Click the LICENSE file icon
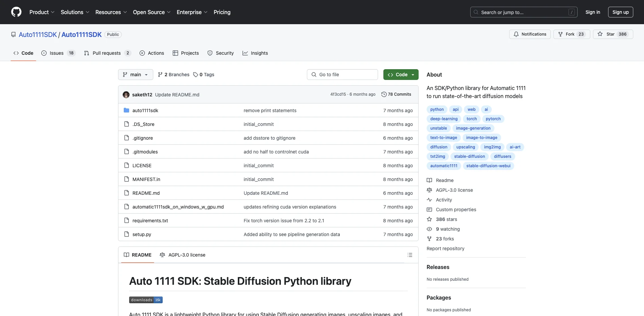The image size is (644, 316). point(126,165)
